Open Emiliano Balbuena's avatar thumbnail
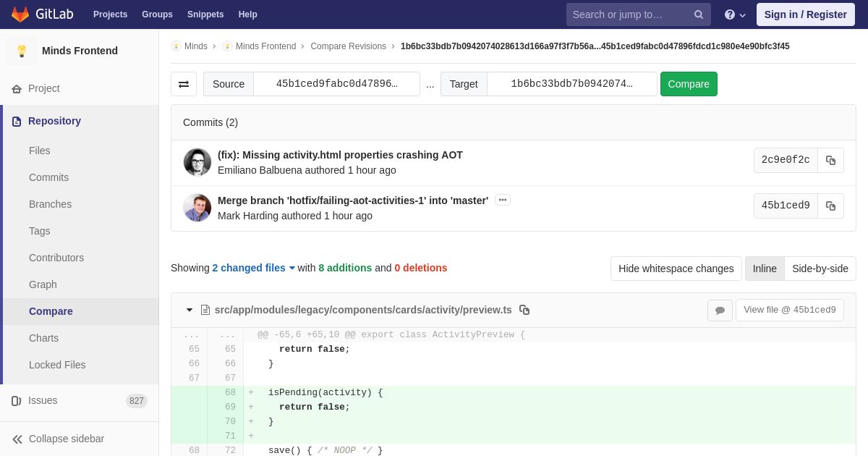868x456 pixels. [x=197, y=162]
